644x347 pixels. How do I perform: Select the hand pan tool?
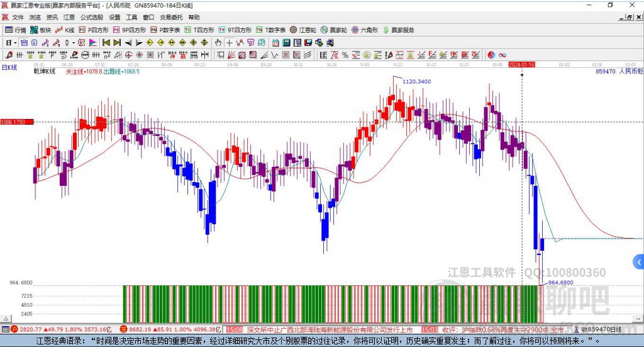(x=218, y=43)
